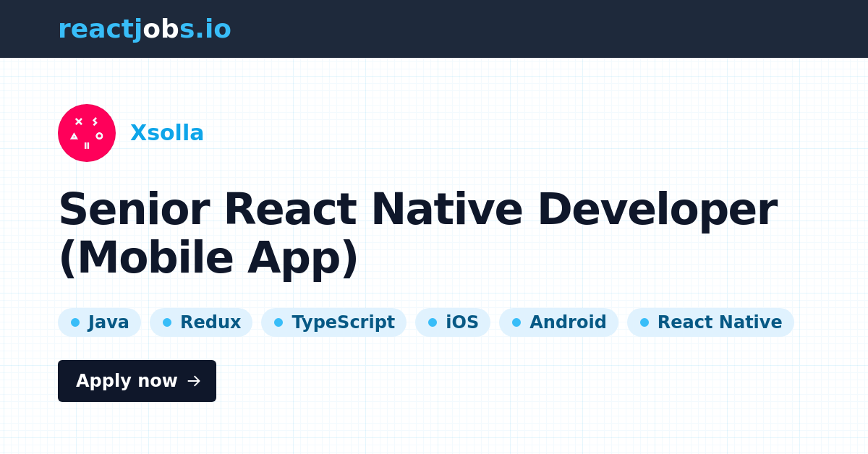The height and width of the screenshot is (454, 868).
Task: Click the Xsolla circular logo icon
Action: coord(87,133)
